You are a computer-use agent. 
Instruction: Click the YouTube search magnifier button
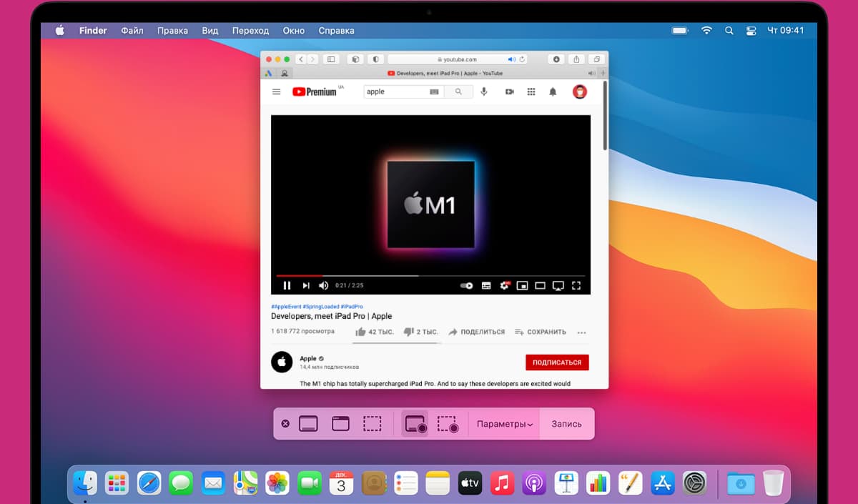[458, 92]
